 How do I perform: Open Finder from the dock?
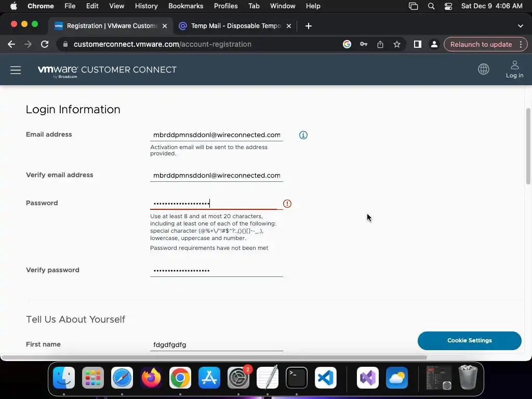(x=64, y=378)
